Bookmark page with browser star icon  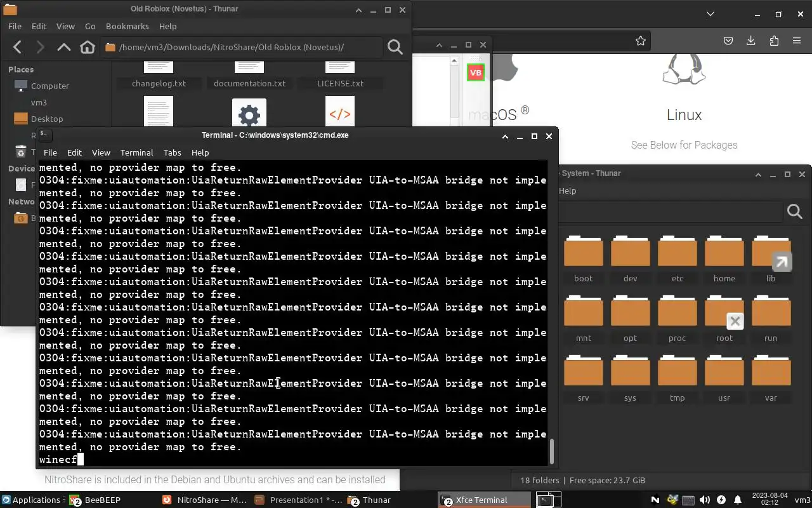(641, 41)
